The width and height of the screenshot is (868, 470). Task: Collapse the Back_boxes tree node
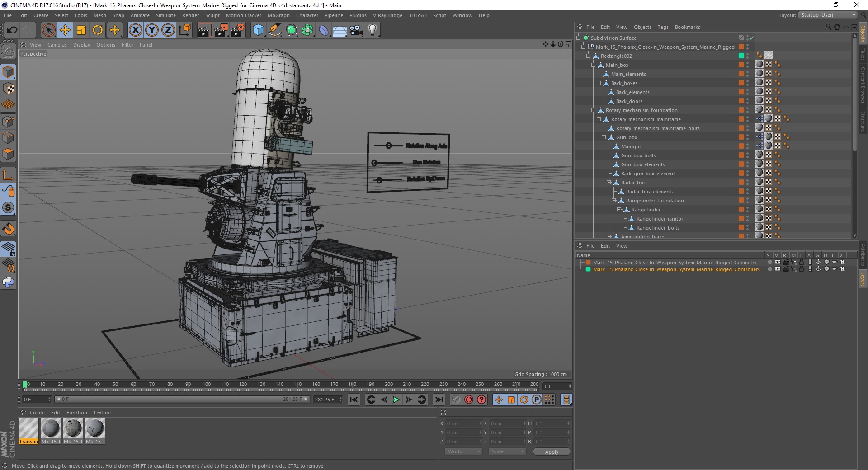pos(599,83)
